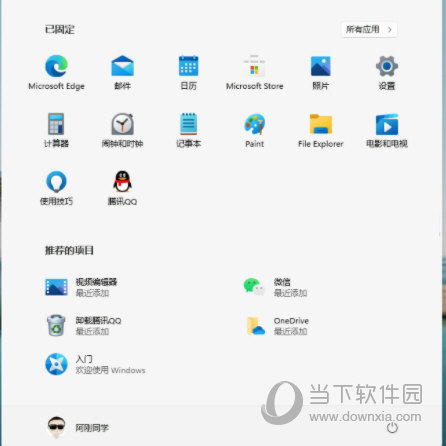Click the power button icon
Viewport: 446px width, 446px height.
pos(392,428)
